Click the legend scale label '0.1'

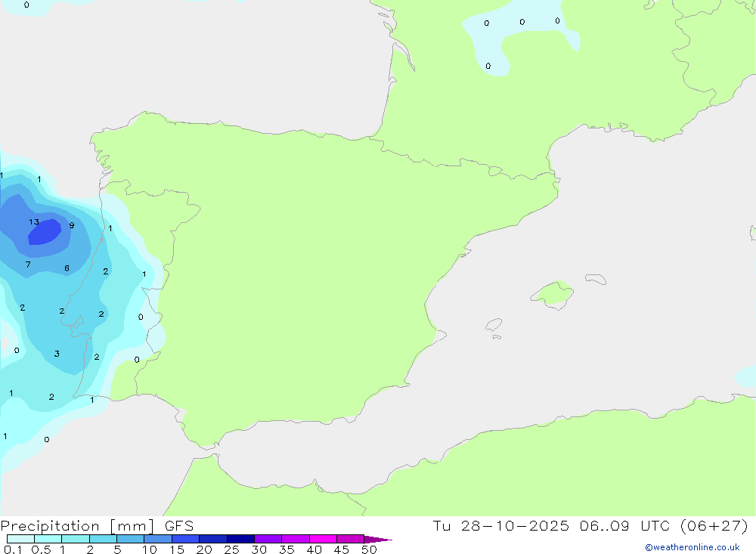point(13,549)
